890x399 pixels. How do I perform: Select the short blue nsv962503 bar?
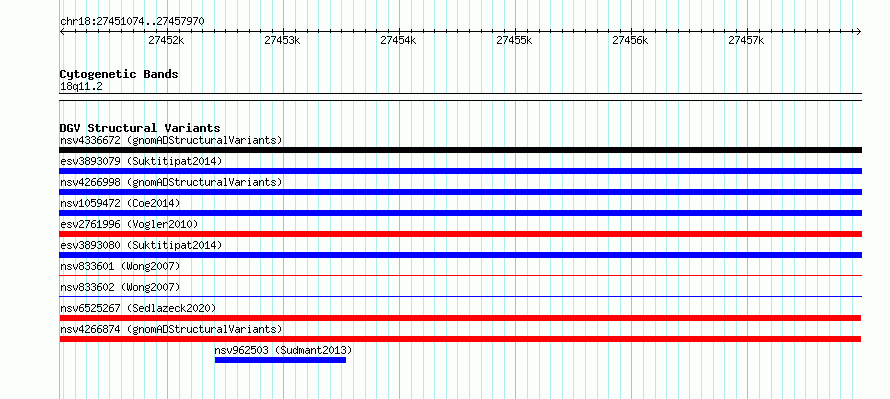[280, 360]
